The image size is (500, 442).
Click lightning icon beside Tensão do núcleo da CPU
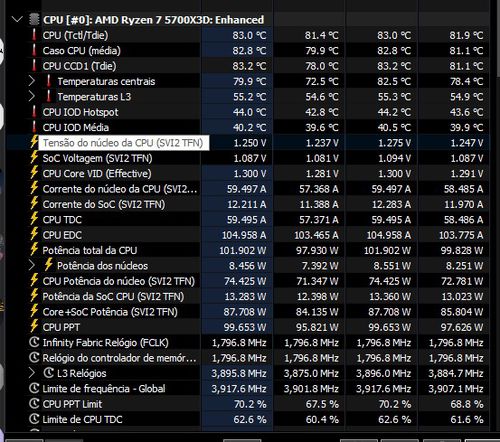click(34, 142)
